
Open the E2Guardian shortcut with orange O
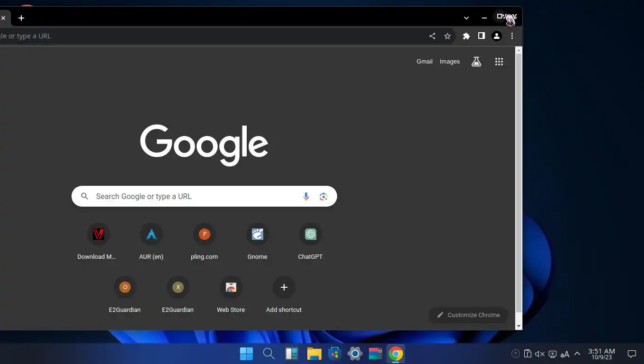[125, 296]
